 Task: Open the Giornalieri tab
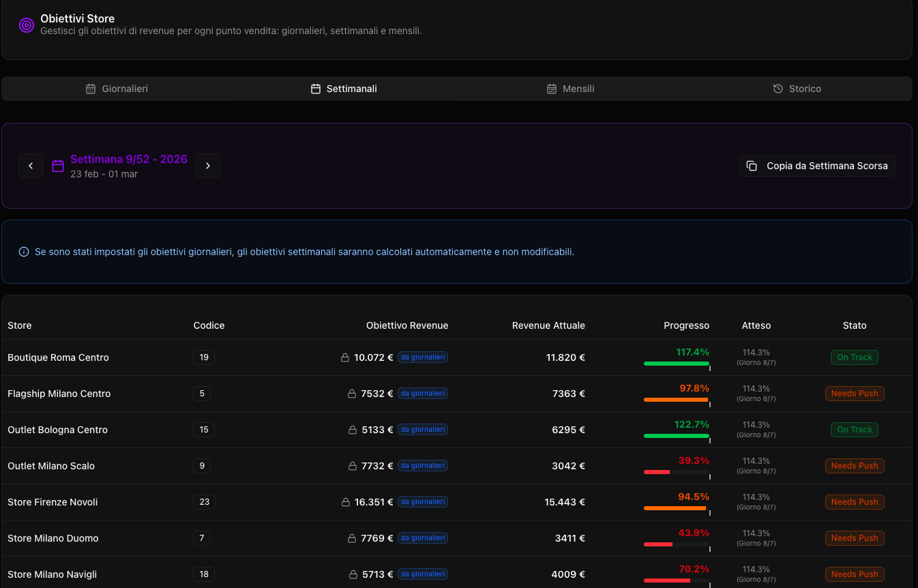[117, 89]
